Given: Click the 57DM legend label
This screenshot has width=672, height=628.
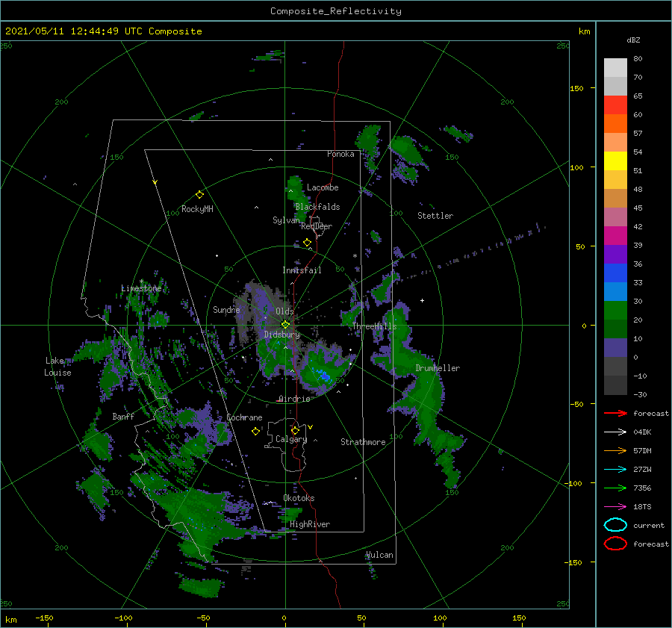Looking at the screenshot, I should [642, 450].
